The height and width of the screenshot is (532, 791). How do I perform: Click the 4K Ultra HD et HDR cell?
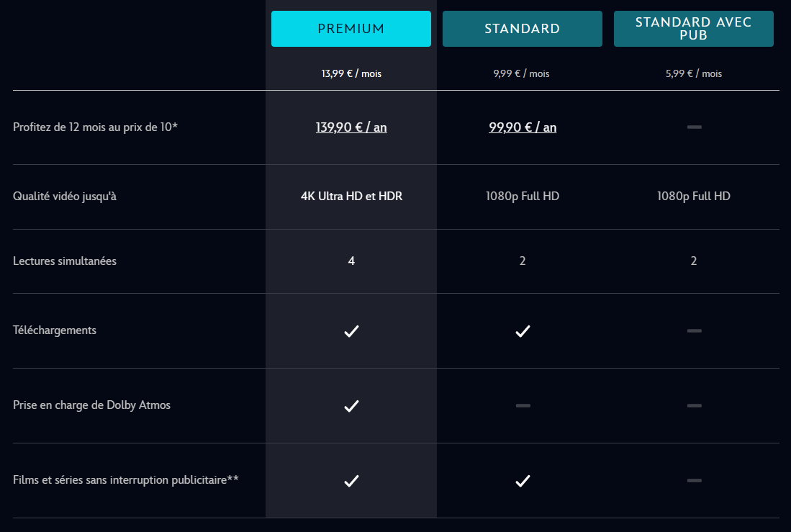click(351, 196)
